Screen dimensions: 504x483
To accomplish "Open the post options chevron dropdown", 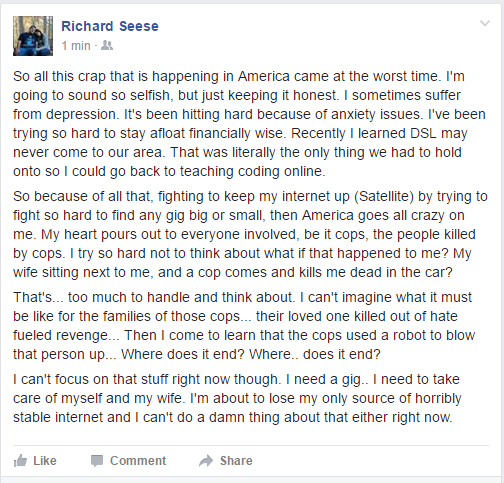I will [485, 23].
